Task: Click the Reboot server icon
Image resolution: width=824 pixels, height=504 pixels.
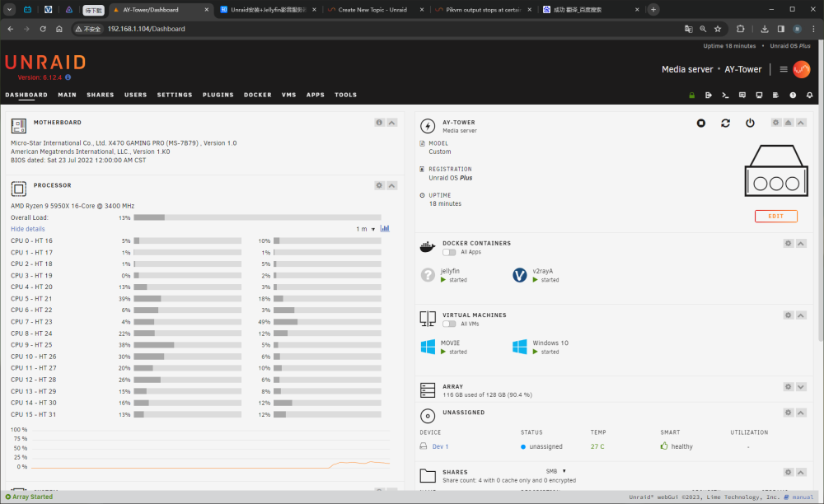Action: [x=725, y=123]
